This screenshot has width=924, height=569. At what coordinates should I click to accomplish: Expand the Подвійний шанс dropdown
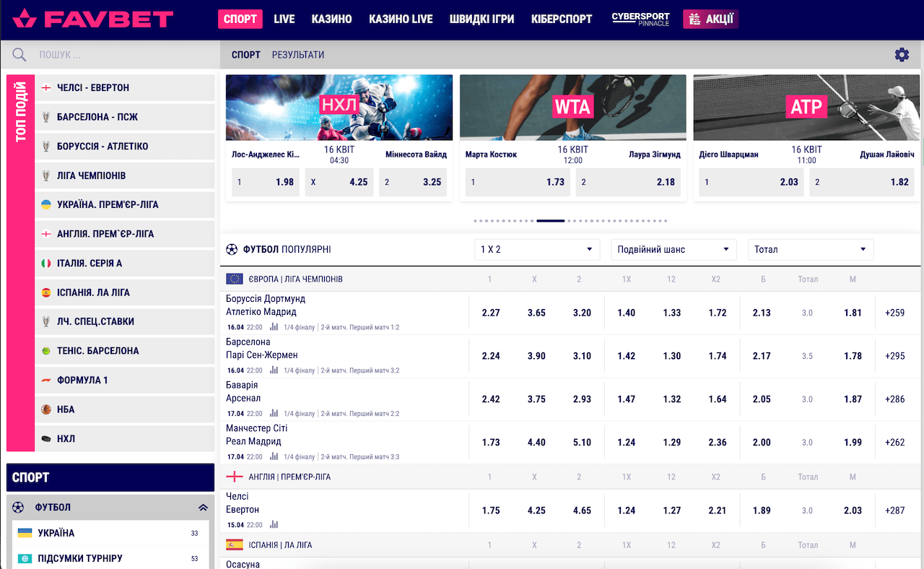[674, 249]
